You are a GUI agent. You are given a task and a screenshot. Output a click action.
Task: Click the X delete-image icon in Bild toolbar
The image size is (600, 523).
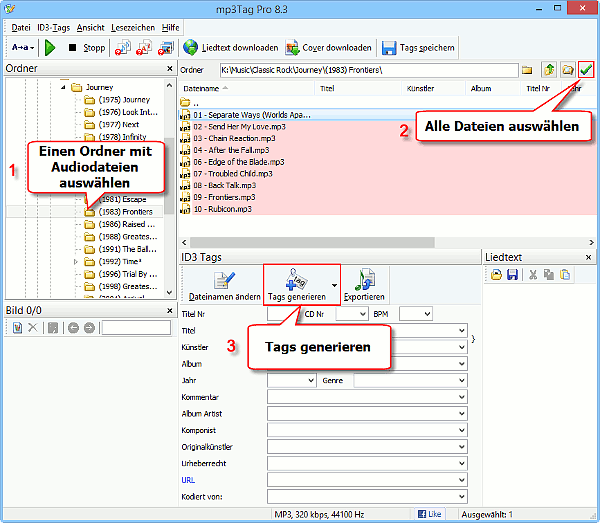(x=33, y=327)
